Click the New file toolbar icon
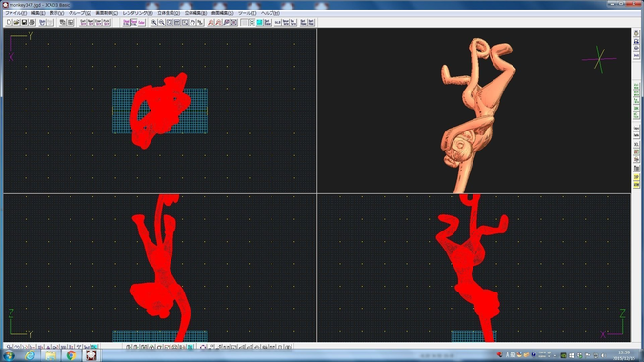 tap(9, 22)
